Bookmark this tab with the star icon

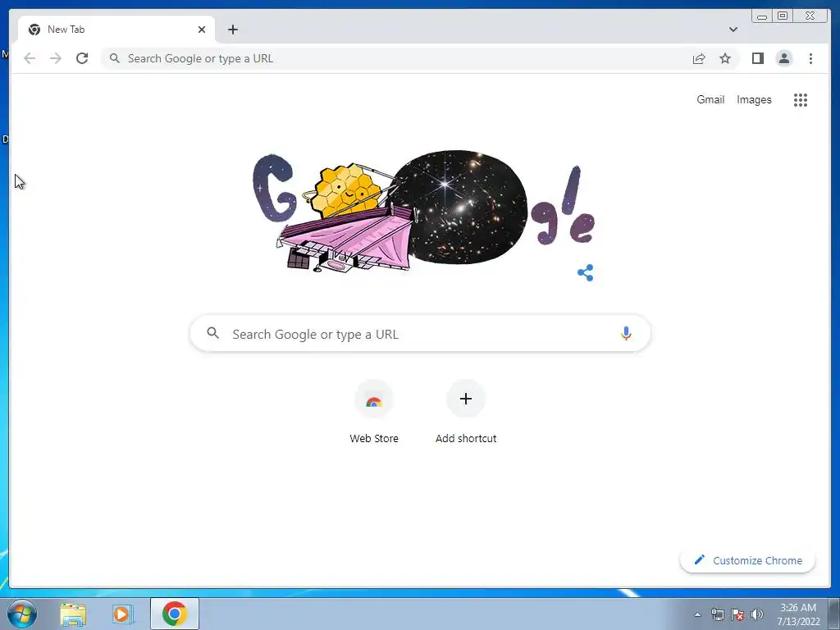[x=725, y=58]
